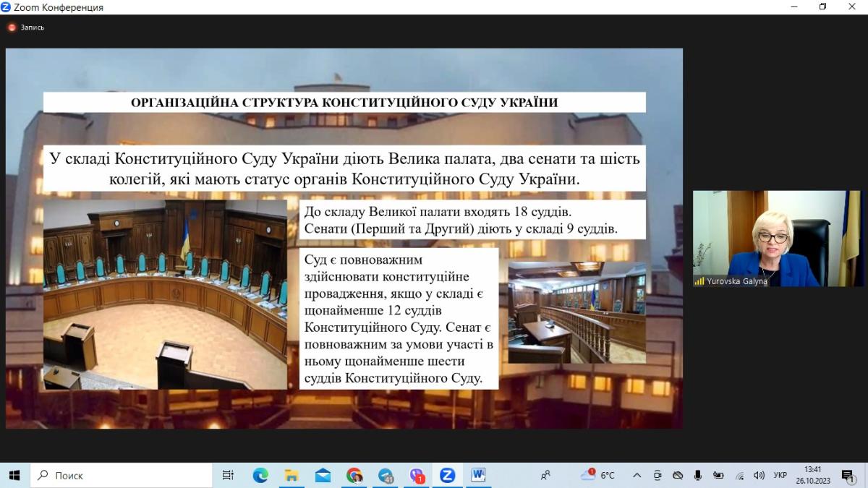Launch Microsoft Edge from the taskbar
Viewport: 868px width, 488px height.
tap(260, 475)
